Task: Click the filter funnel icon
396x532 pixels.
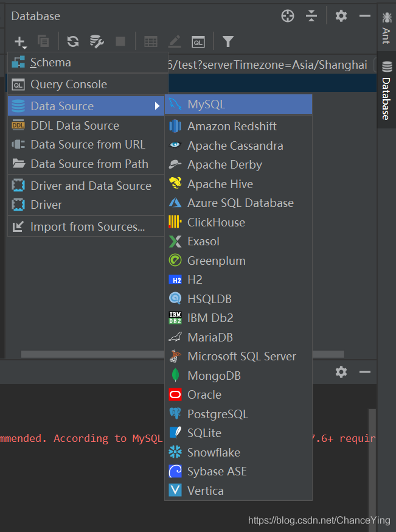Action: (x=228, y=41)
